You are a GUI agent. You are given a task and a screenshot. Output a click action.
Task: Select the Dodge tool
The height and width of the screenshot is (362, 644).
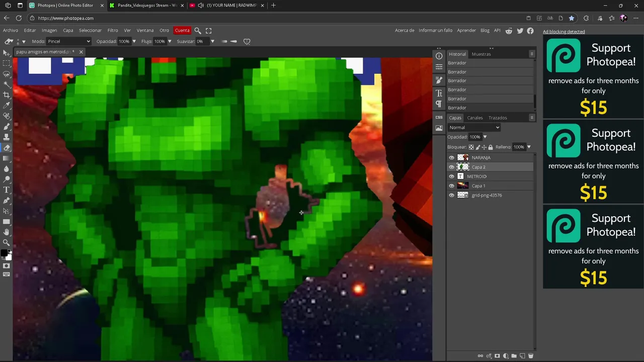(7, 179)
